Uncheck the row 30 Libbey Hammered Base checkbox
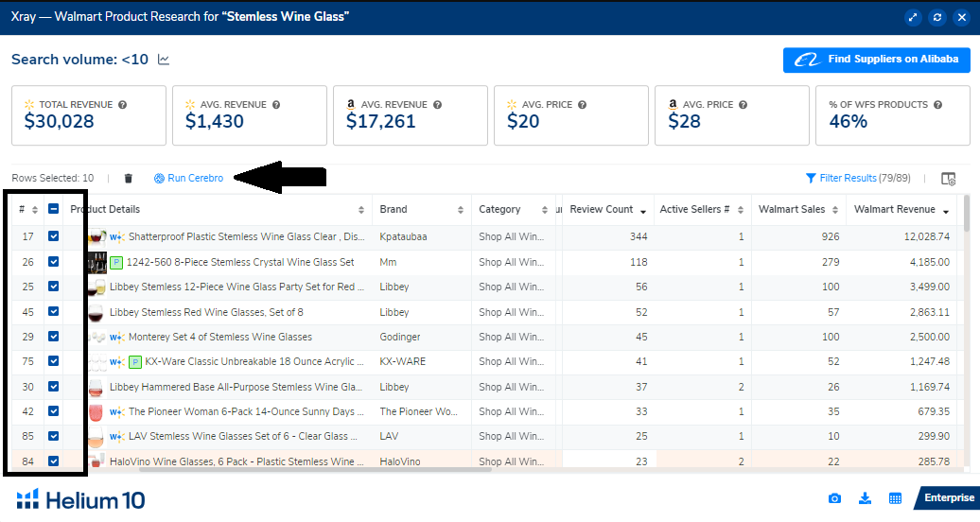The height and width of the screenshot is (522, 980). 54,387
